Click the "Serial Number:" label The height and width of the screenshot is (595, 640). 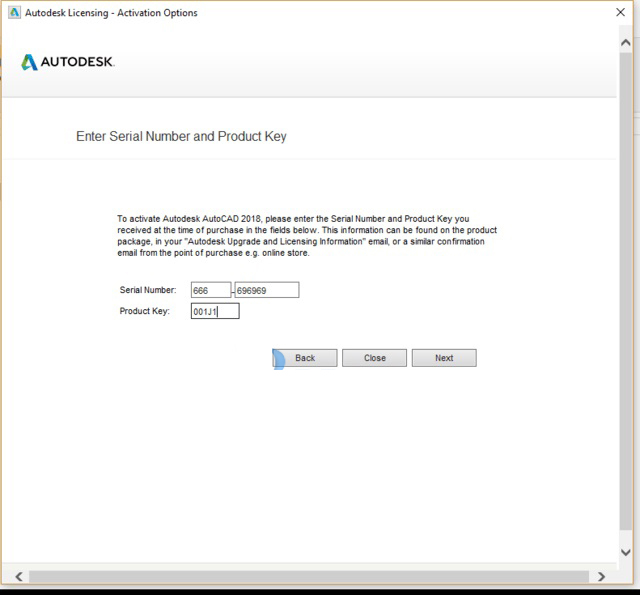point(147,290)
